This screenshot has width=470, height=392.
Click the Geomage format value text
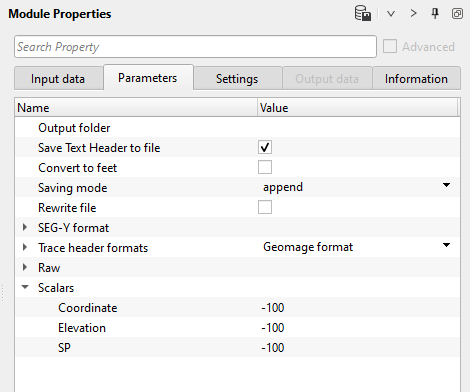click(308, 247)
